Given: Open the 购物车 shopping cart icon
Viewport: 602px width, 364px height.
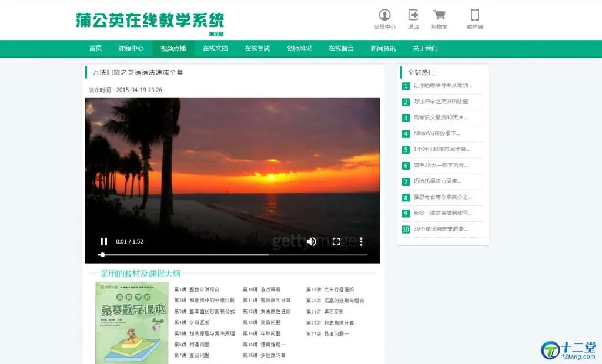Looking at the screenshot, I should 439,16.
